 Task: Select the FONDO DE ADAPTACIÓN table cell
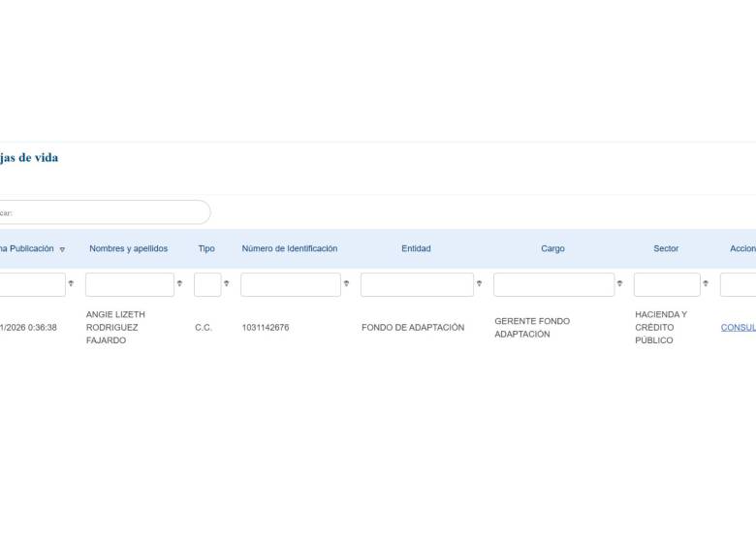(413, 328)
